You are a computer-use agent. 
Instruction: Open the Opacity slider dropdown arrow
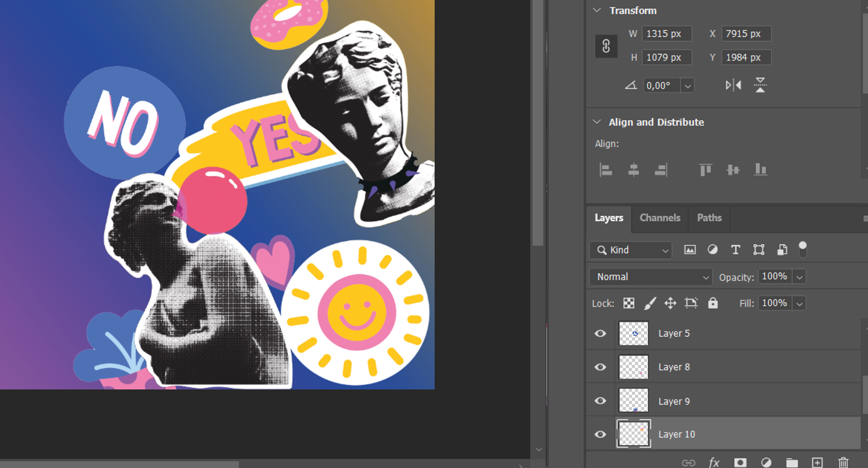(x=799, y=277)
